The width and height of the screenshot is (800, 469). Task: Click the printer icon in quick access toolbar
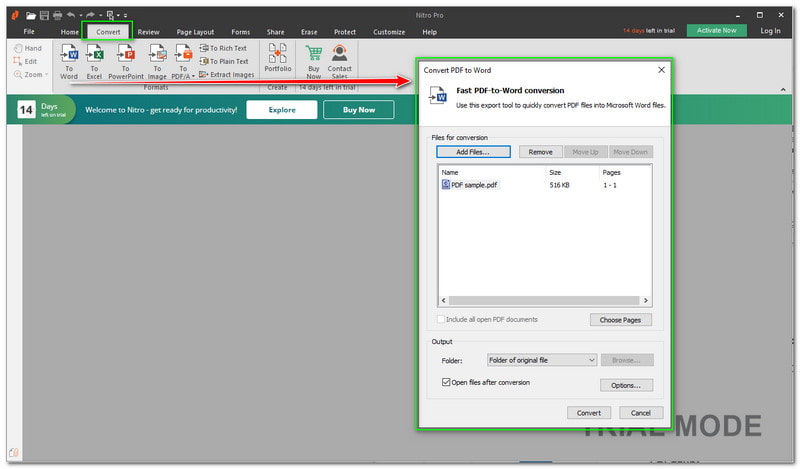[58, 15]
